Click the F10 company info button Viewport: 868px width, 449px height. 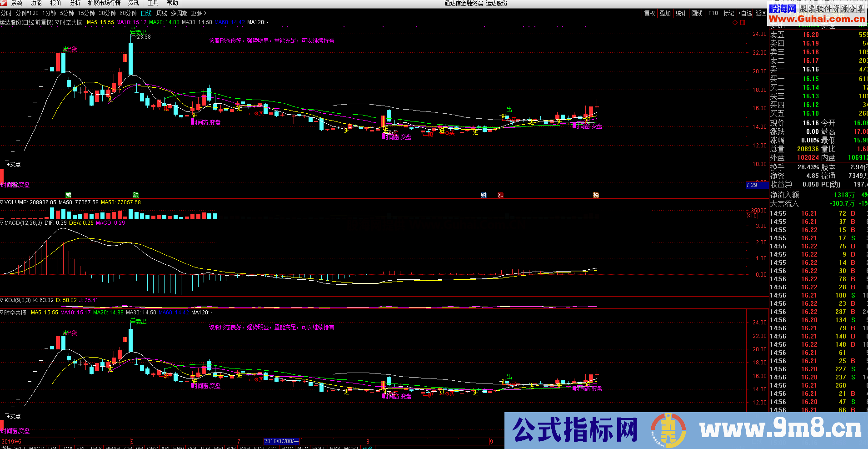(x=713, y=13)
